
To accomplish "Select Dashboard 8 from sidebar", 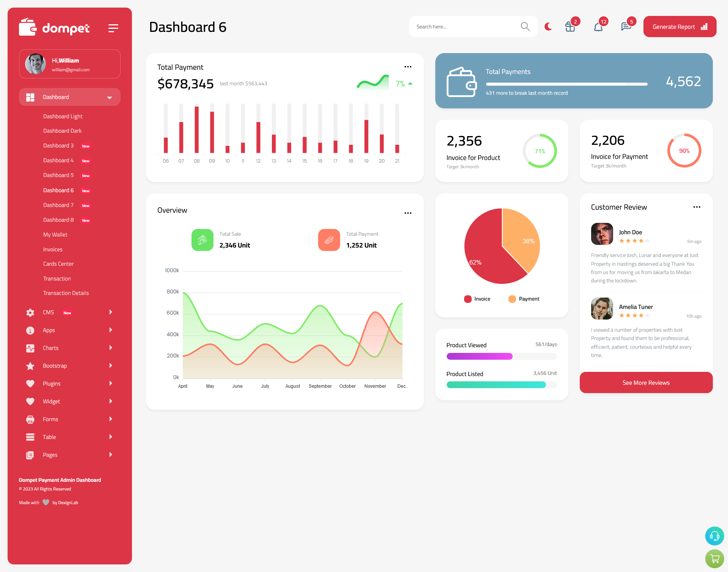I will [57, 220].
